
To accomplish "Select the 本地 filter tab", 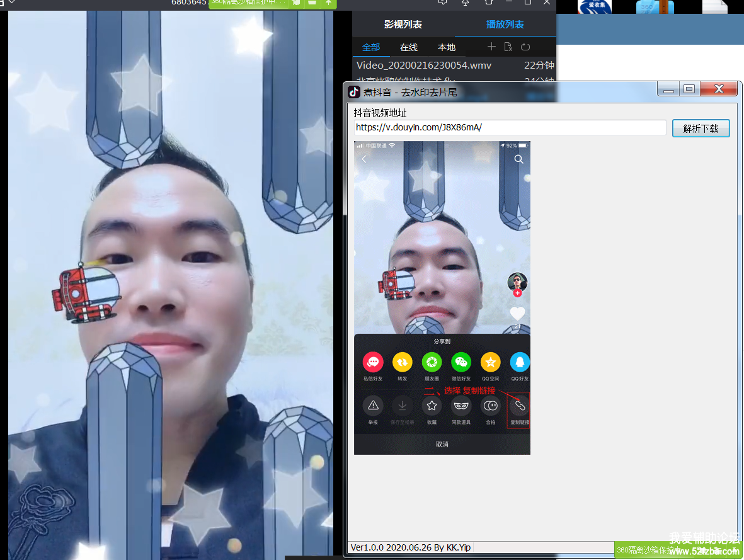I will [x=447, y=47].
